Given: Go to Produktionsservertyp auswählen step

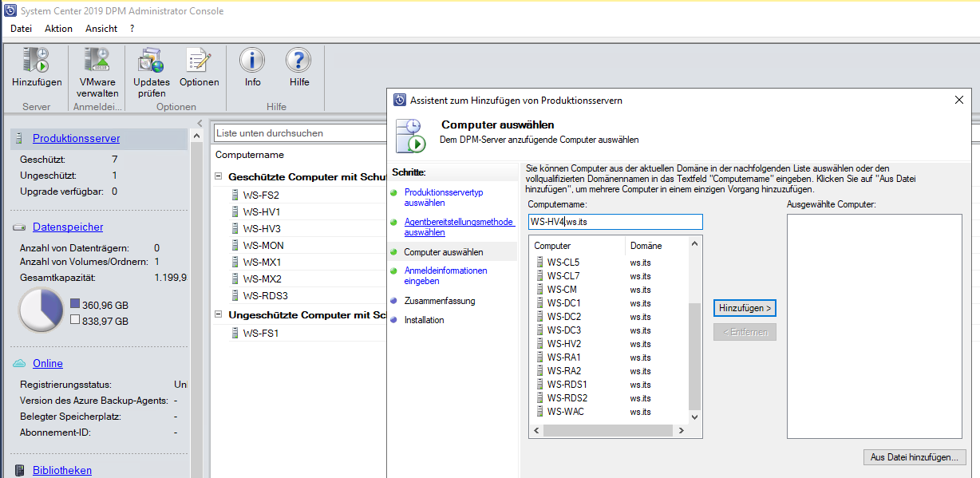Looking at the screenshot, I should [444, 198].
